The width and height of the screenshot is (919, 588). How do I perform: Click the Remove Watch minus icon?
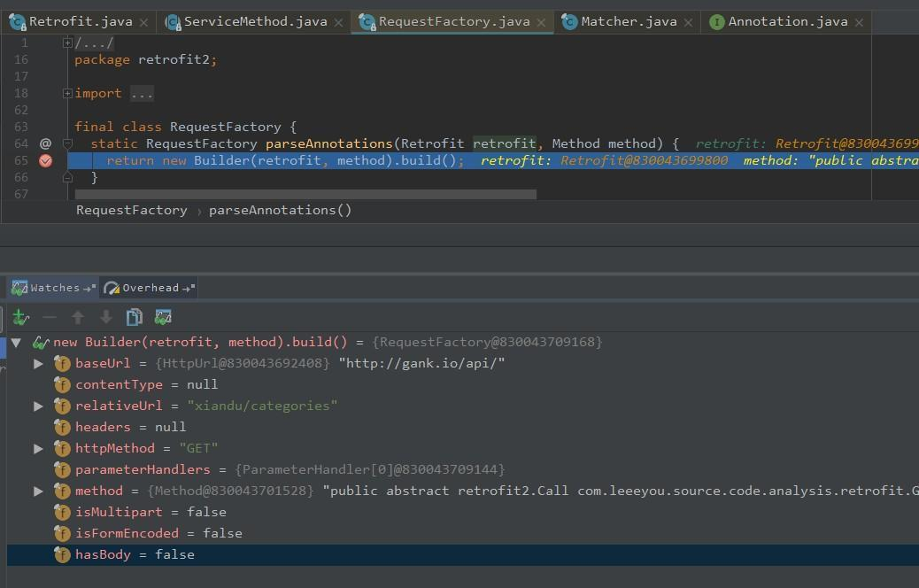tap(50, 317)
